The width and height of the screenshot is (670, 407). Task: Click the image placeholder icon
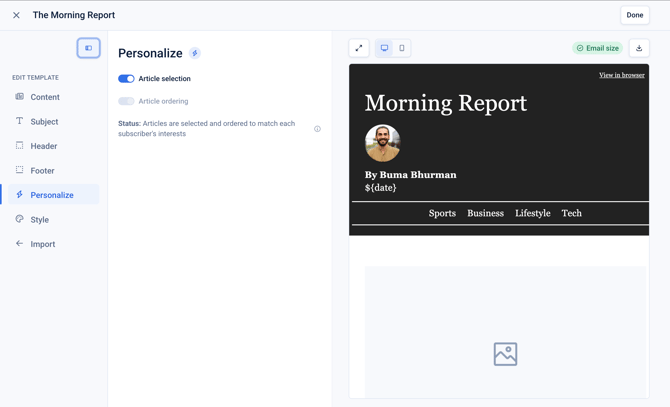pyautogui.click(x=505, y=354)
